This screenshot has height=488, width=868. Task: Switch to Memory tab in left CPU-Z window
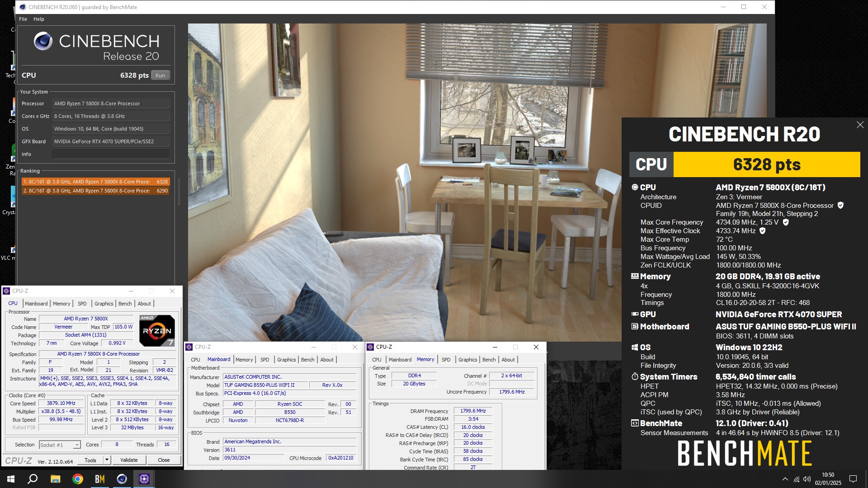click(61, 304)
